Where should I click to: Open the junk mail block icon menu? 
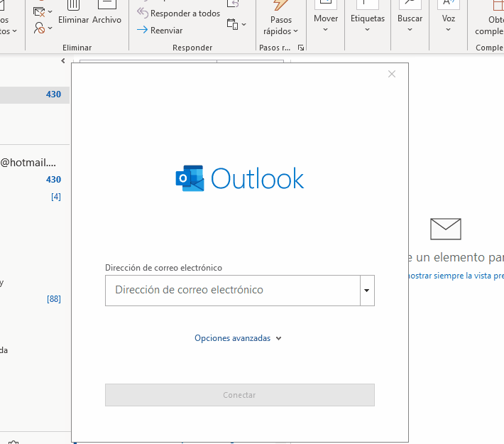(x=43, y=29)
